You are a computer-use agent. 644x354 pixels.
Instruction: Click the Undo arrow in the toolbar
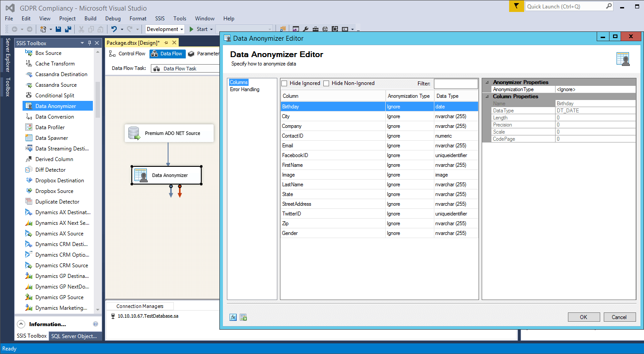pos(114,29)
